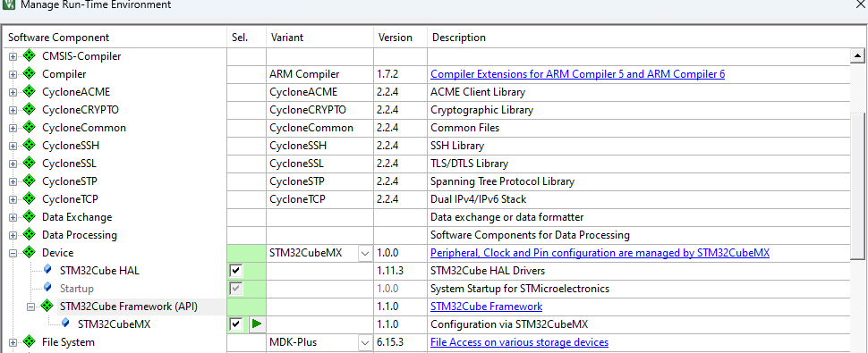
Task: Uncheck the STM32CubeMX configuration checkbox
Action: [236, 324]
